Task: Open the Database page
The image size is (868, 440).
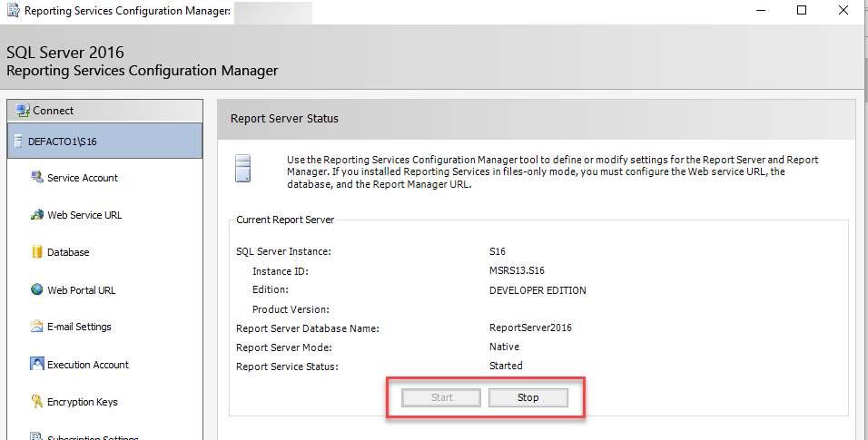Action: click(67, 252)
